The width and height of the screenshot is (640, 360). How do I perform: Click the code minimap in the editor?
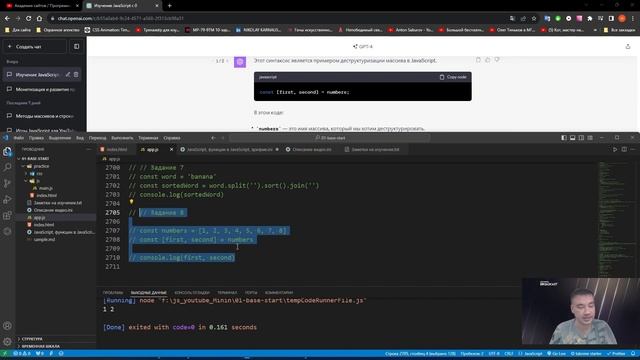616,219
